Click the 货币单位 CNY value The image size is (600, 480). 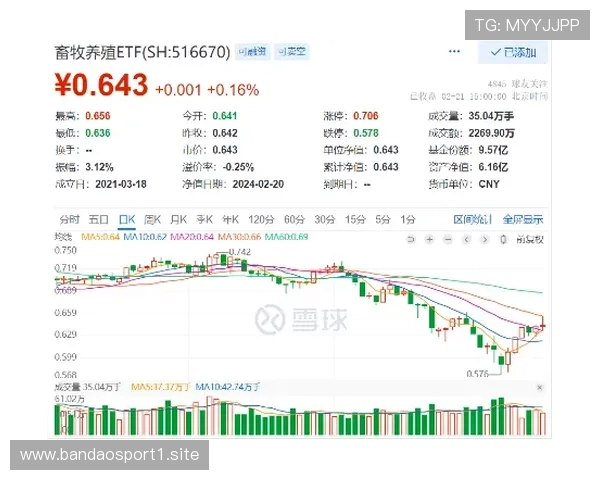pos(489,184)
